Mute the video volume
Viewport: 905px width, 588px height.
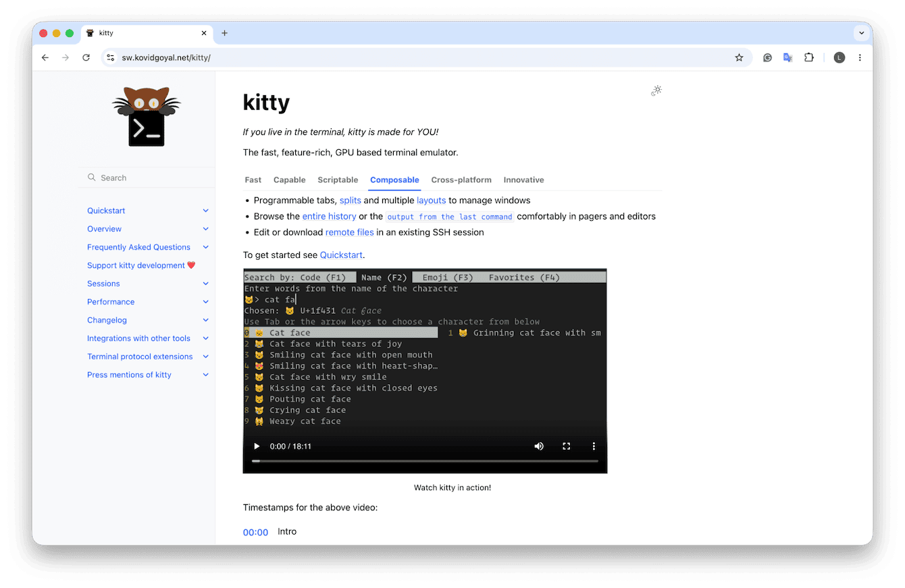point(539,446)
